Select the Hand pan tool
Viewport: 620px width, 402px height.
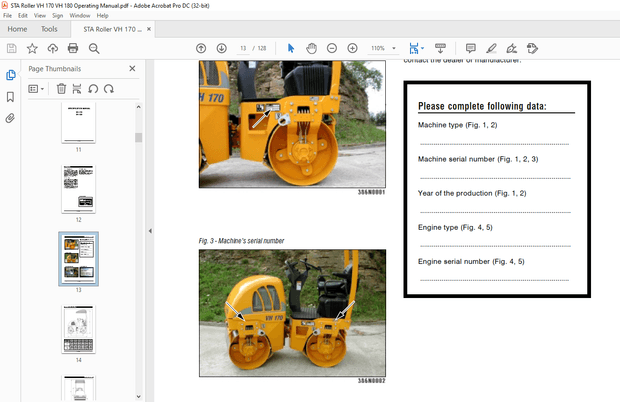(x=311, y=48)
